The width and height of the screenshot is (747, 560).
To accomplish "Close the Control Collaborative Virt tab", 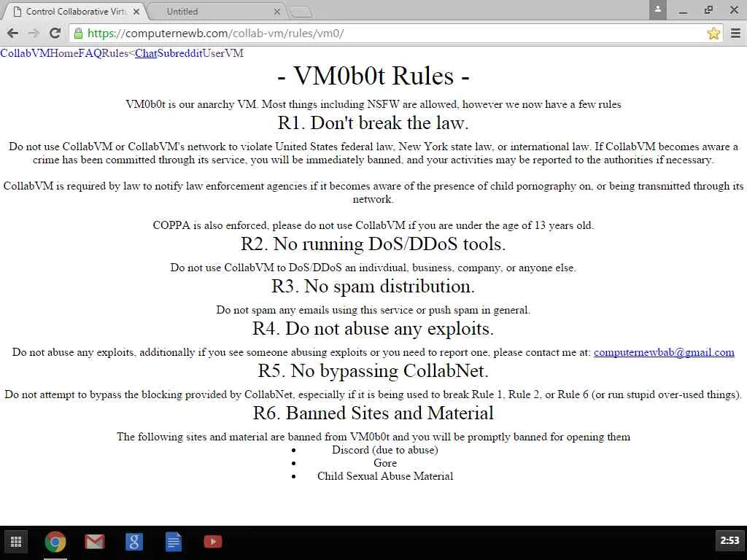I will tap(136, 12).
